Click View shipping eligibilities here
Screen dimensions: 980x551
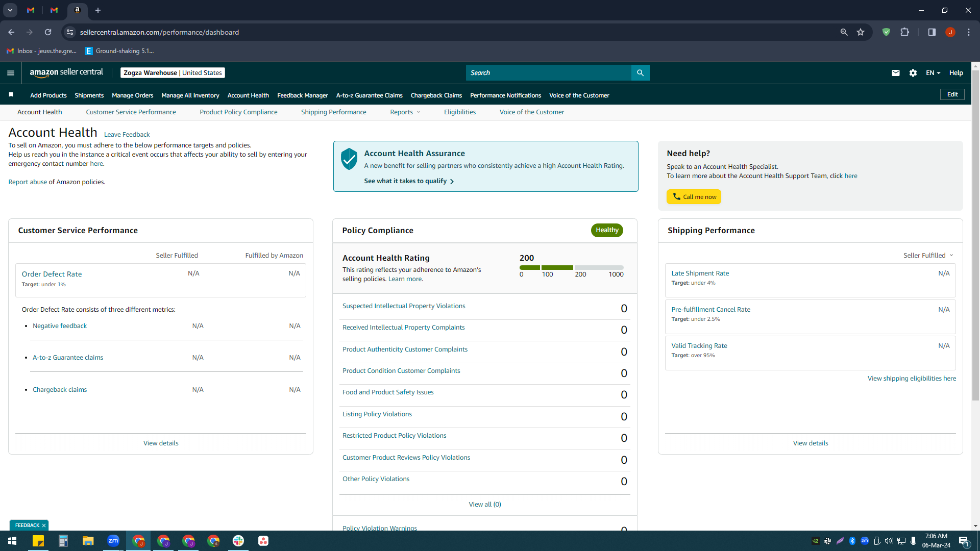[x=912, y=379]
